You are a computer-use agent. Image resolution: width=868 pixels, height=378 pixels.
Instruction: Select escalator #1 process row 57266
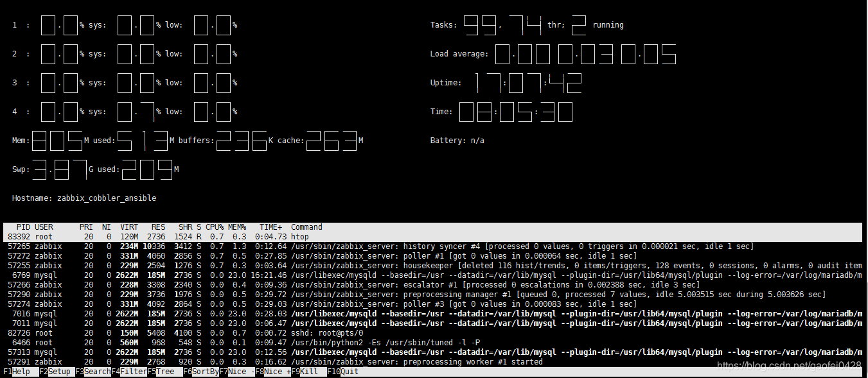tap(433, 285)
